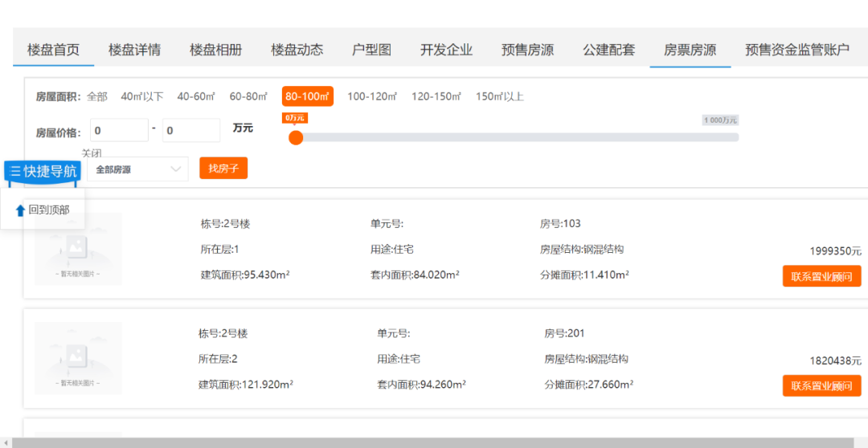The image size is (868, 448).
Task: Click the 关闭 link above quick navigation
Action: point(92,153)
